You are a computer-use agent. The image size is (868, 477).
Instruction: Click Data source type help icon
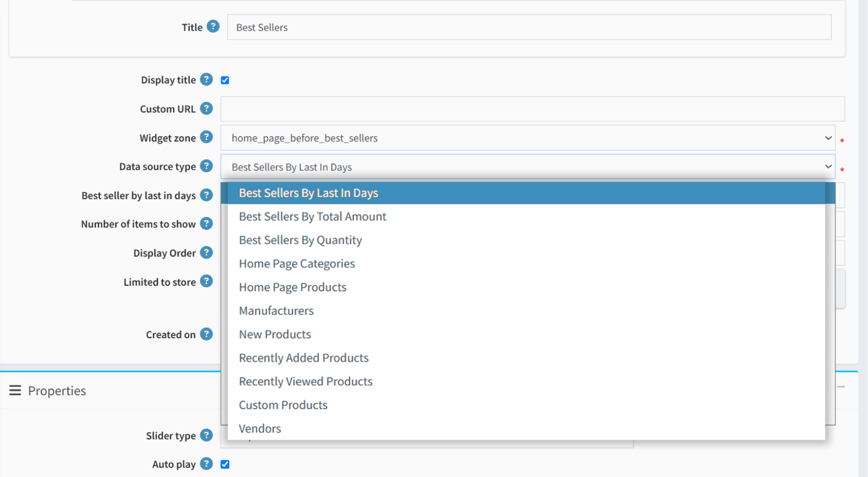(206, 166)
